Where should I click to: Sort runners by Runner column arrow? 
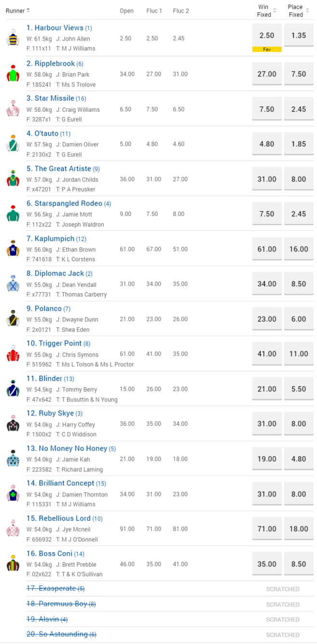(28, 11)
